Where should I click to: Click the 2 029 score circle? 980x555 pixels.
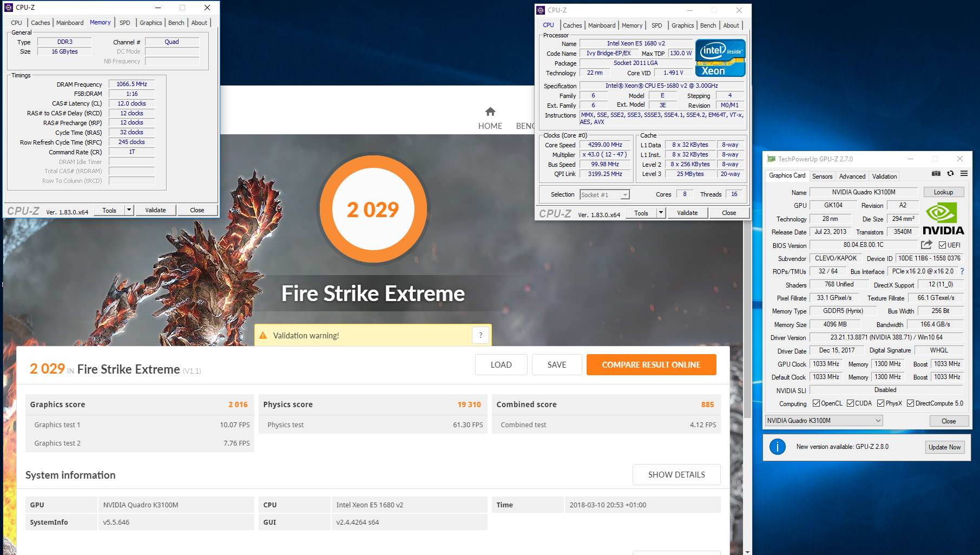click(373, 209)
